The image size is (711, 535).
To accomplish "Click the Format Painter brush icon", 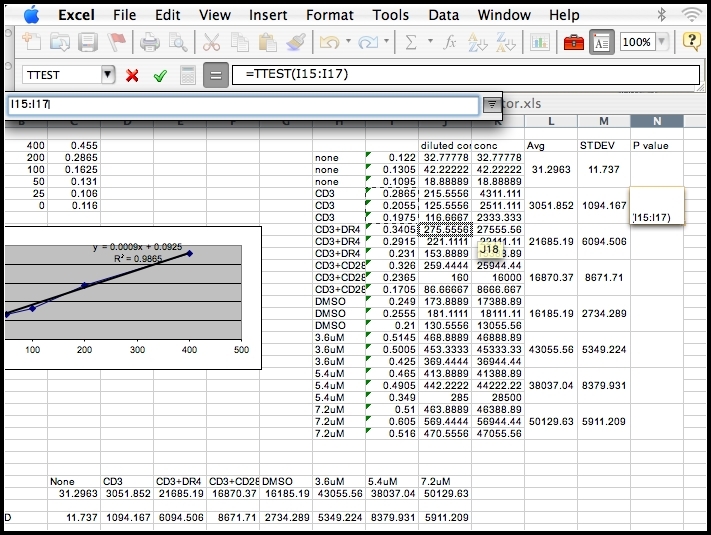I will tap(295, 42).
